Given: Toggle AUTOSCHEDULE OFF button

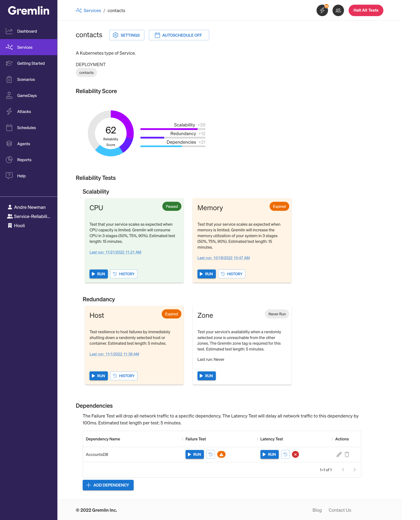Looking at the screenshot, I should point(179,35).
